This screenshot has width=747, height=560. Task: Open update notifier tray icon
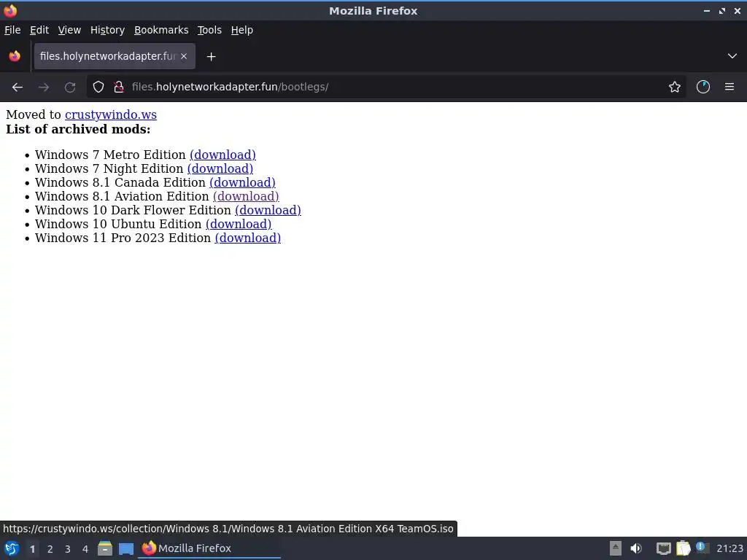point(702,548)
